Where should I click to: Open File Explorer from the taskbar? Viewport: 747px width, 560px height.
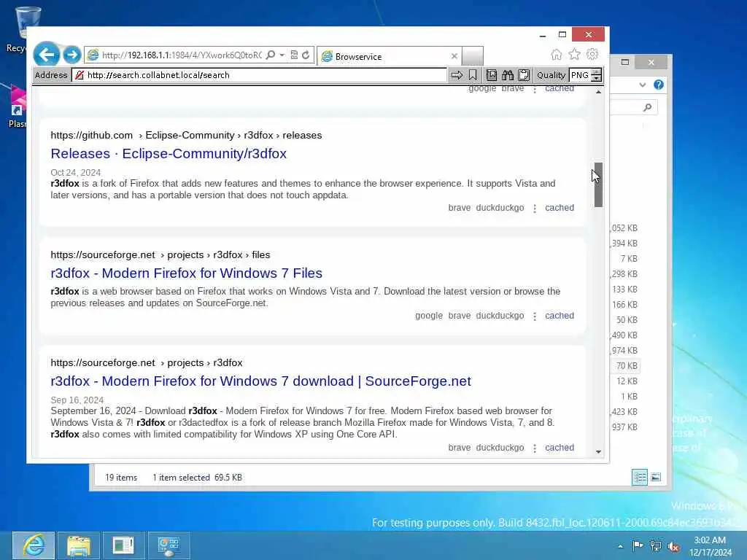click(79, 545)
